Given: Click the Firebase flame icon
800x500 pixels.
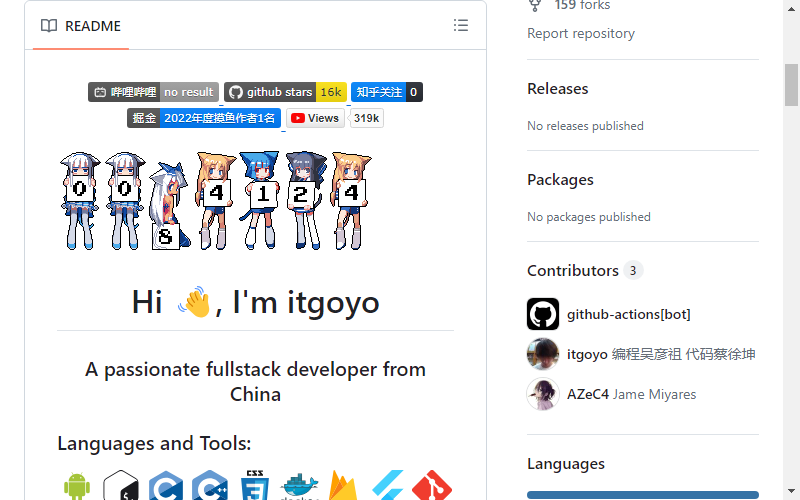Looking at the screenshot, I should tap(343, 485).
